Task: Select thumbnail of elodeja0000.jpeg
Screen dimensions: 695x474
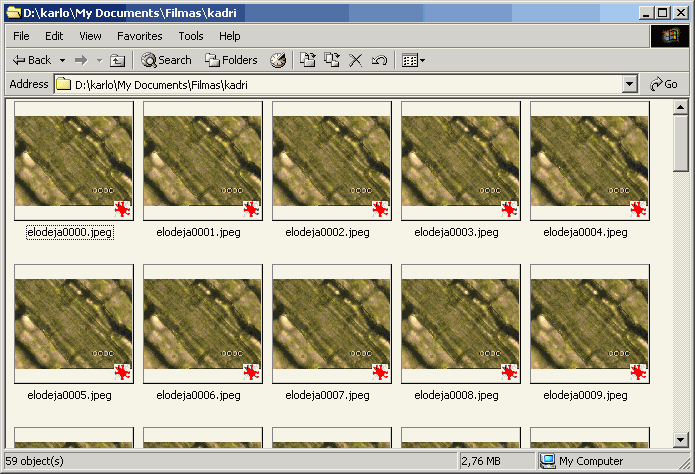Action: (74, 161)
